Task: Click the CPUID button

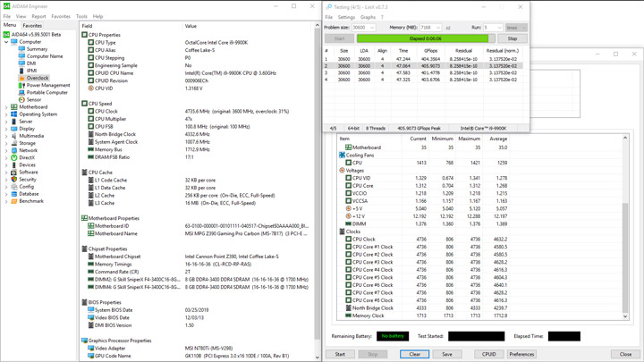Action: [x=488, y=354]
